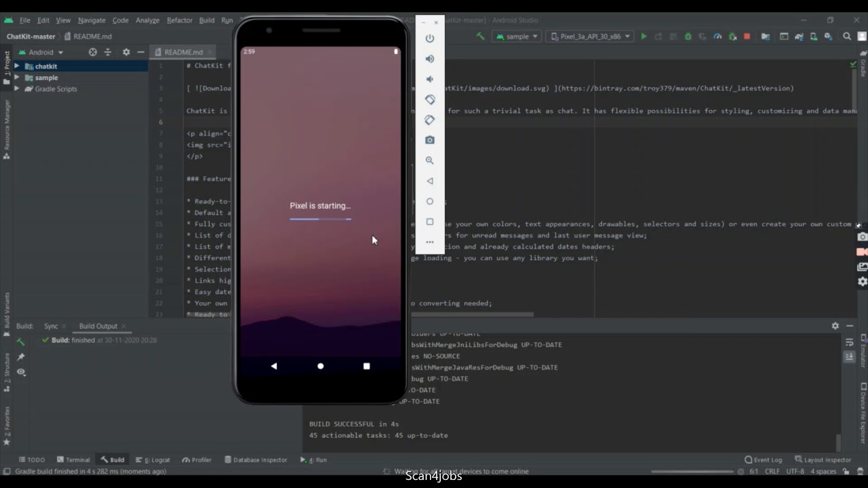Tap the phone's on-screen Back button

pyautogui.click(x=274, y=366)
